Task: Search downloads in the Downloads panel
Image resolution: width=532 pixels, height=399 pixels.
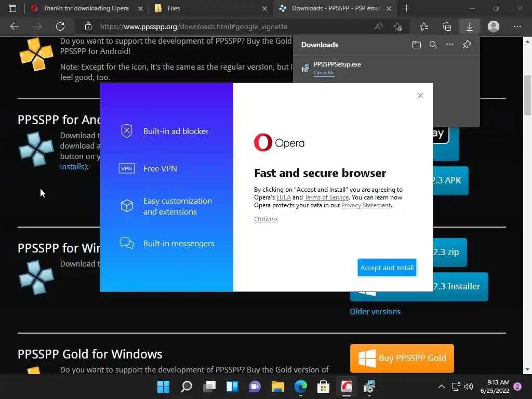Action: (433, 45)
